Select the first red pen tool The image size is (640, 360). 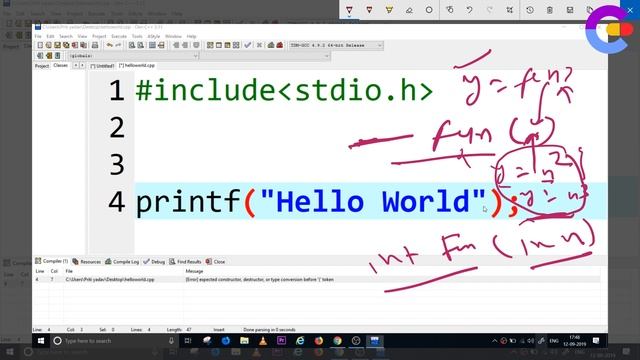349,10
